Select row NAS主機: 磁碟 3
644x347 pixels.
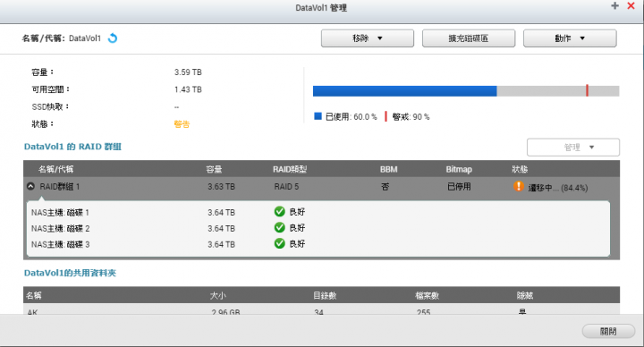point(318,244)
